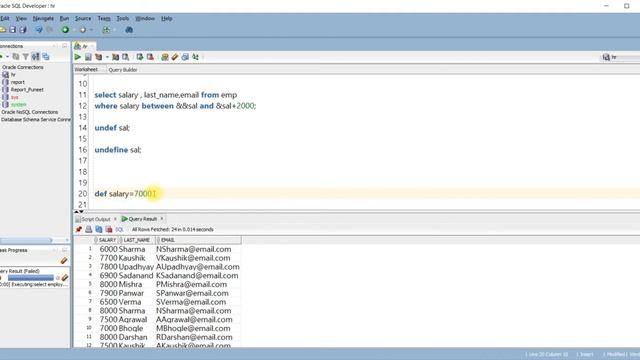
Task: Select the hr worksheet editor tab
Action: [84, 46]
